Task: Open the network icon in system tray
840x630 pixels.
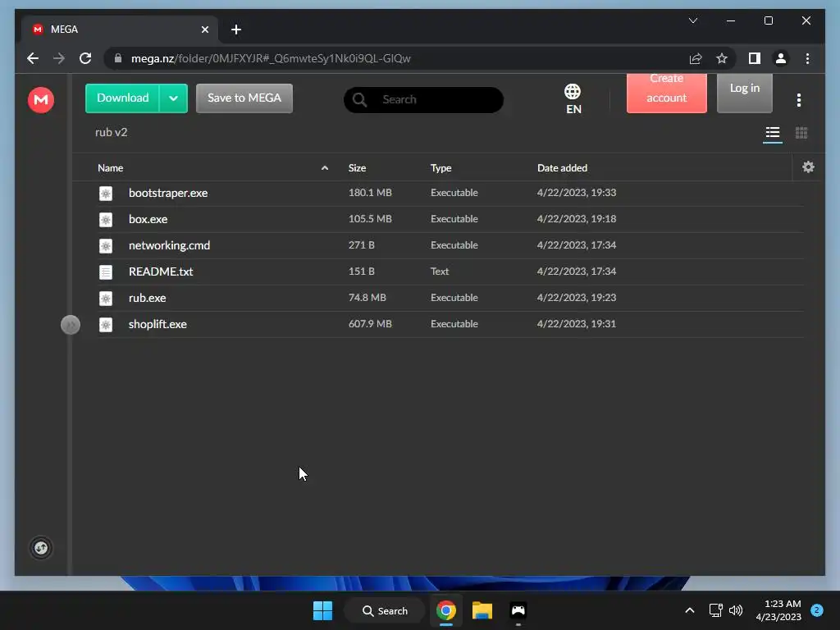Action: pyautogui.click(x=715, y=610)
